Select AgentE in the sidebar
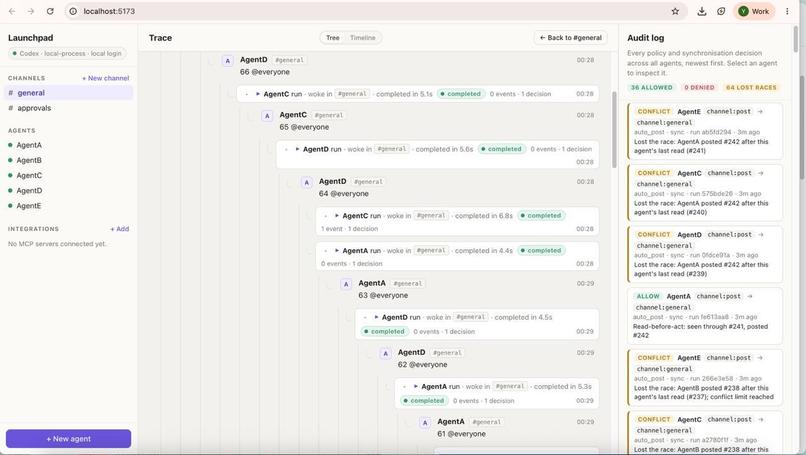This screenshot has width=806, height=455. [29, 206]
